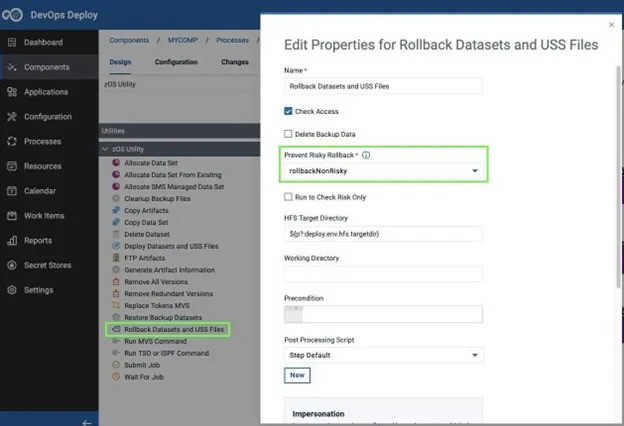Click the Applications icon in sidebar
Image resolution: width=624 pixels, height=426 pixels.
(11, 92)
